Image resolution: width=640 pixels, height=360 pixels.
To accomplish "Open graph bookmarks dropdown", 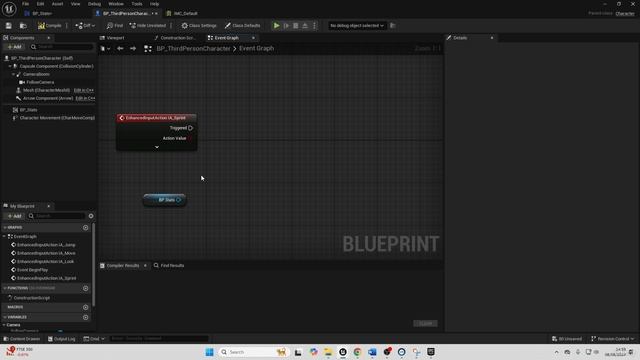I will [105, 48].
